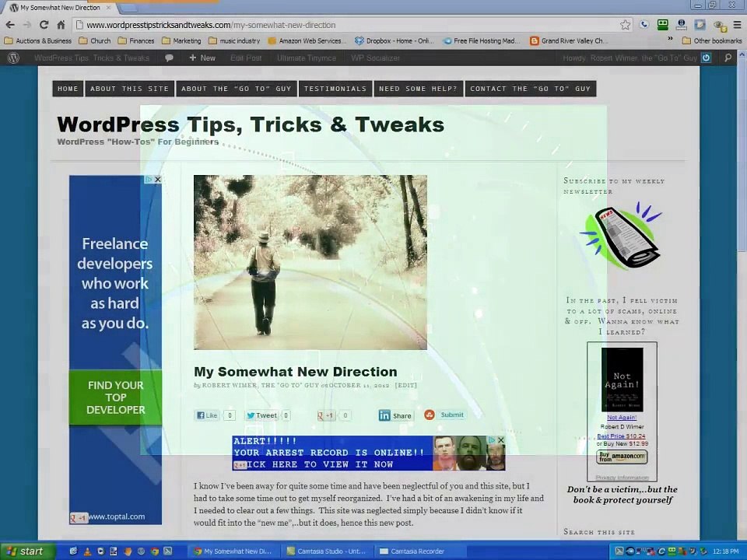Close the Toptal ad with X
Screen dimensions: 747x560
[158, 180]
